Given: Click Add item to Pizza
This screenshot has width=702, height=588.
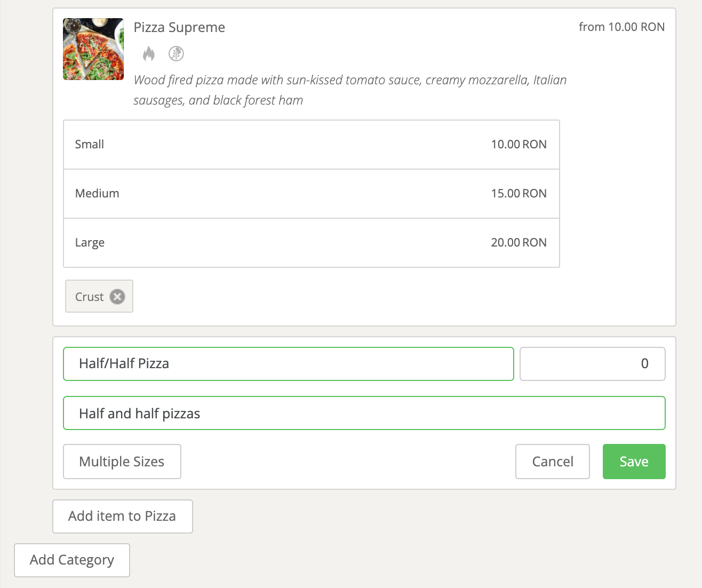Looking at the screenshot, I should (x=122, y=516).
